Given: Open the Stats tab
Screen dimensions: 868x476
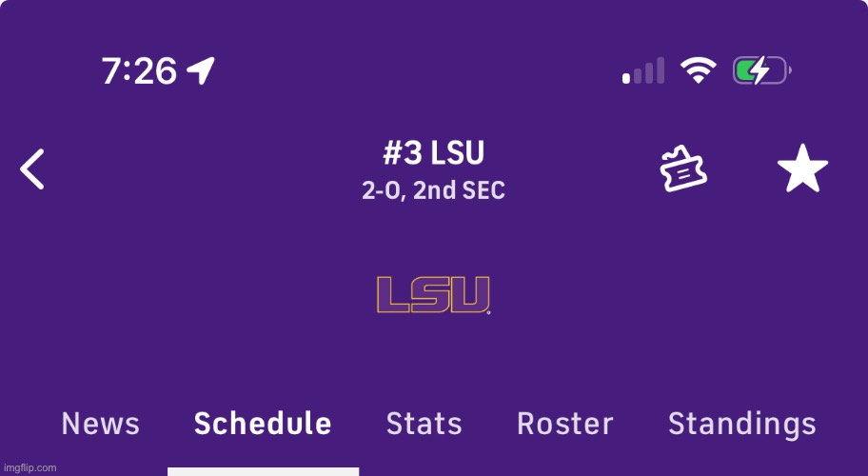Looking at the screenshot, I should tap(424, 424).
